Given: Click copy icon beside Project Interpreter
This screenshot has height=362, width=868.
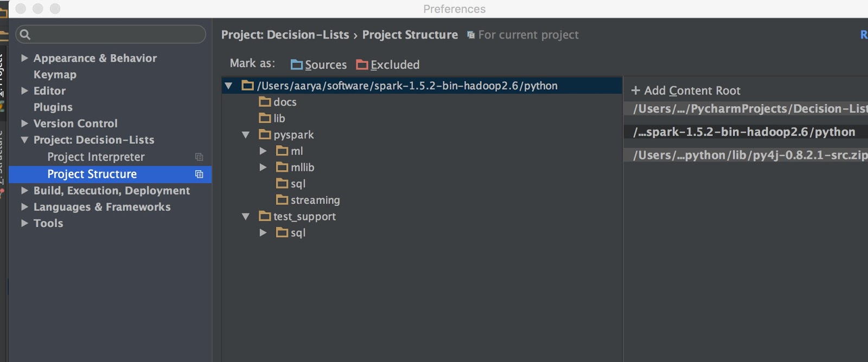Looking at the screenshot, I should coord(199,157).
